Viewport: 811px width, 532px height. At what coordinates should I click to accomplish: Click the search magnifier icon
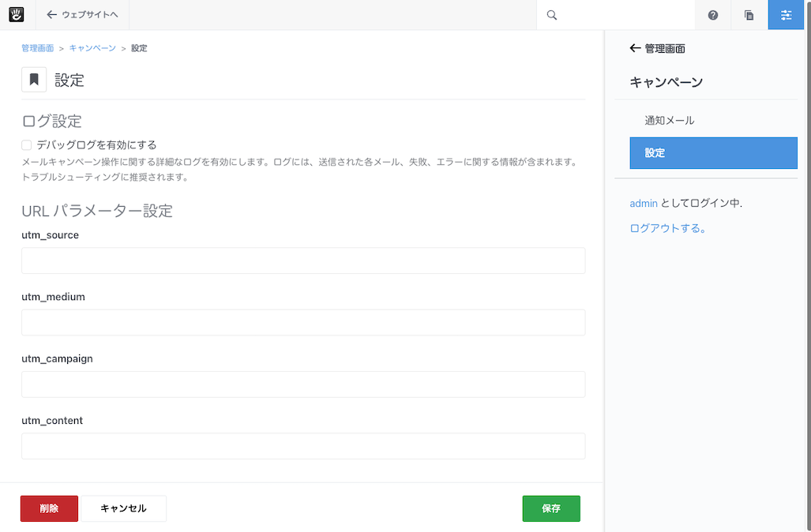[x=552, y=15]
